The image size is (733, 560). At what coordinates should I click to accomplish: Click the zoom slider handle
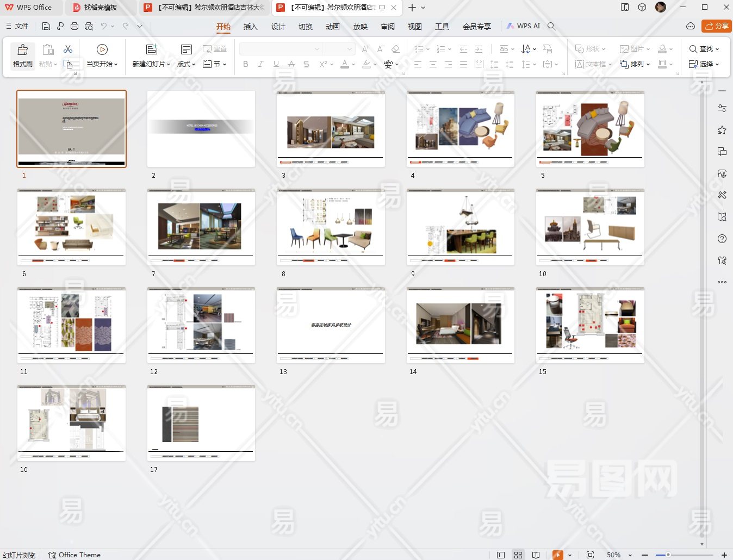[668, 555]
